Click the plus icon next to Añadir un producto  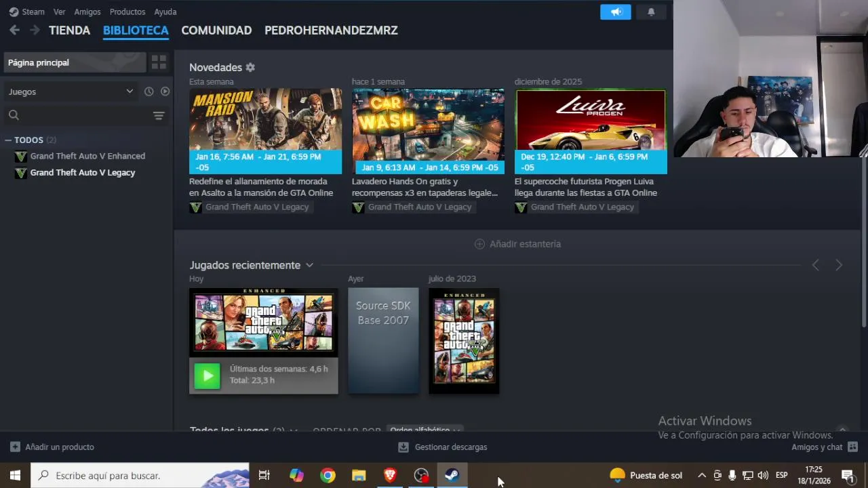click(15, 447)
